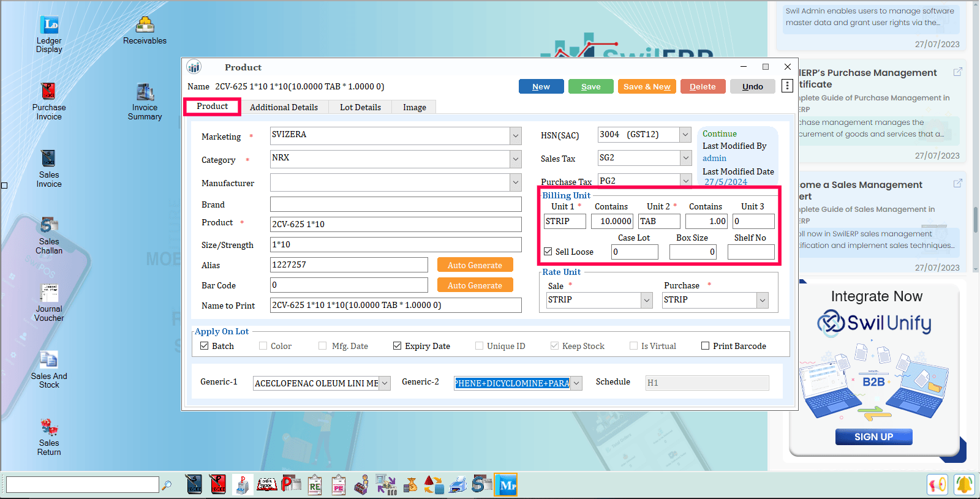Image resolution: width=980 pixels, height=499 pixels.
Task: Open the Sale rate unit dropdown
Action: tap(647, 300)
